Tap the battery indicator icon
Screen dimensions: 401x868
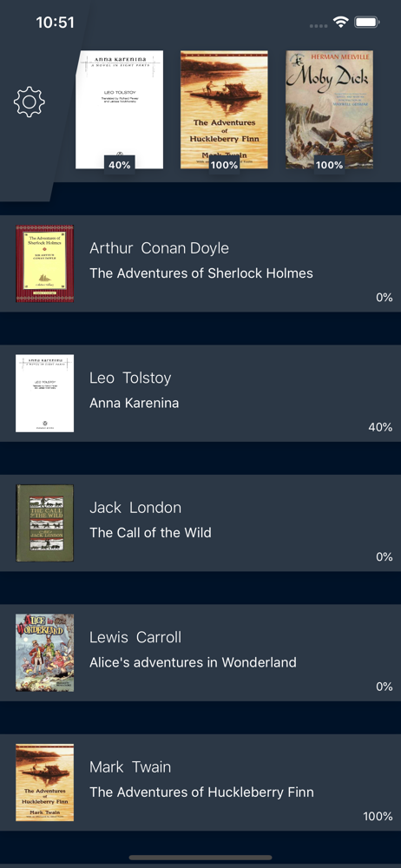(366, 23)
